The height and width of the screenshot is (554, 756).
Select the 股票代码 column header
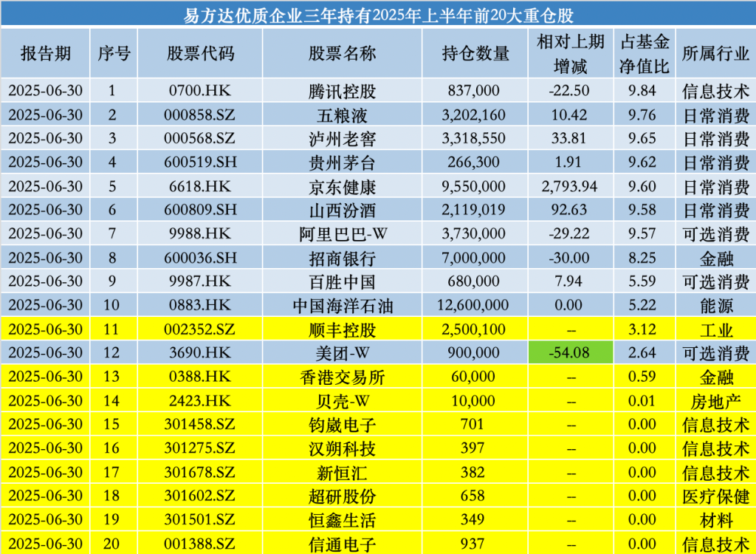point(200,54)
